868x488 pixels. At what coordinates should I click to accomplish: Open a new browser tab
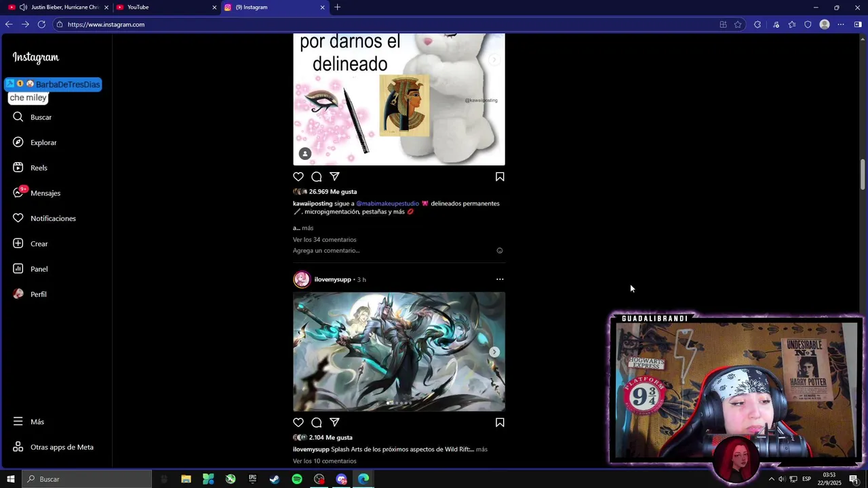point(337,7)
